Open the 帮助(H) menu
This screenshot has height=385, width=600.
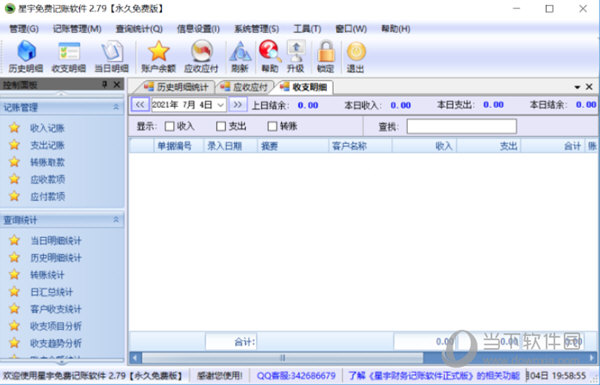[x=396, y=29]
